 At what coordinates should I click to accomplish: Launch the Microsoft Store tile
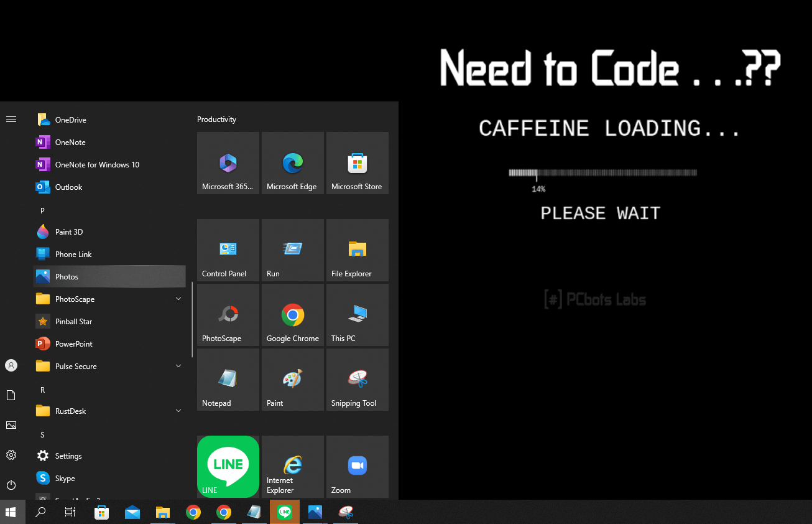(x=357, y=163)
